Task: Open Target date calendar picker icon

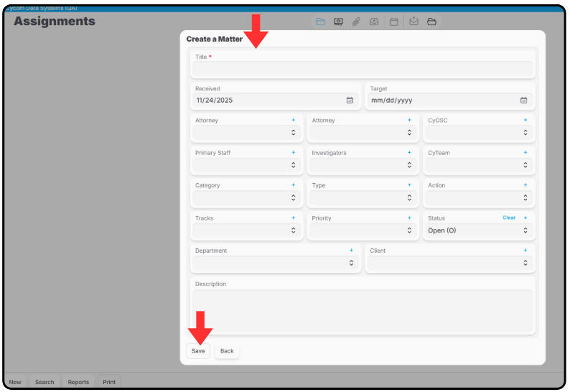Action: pos(523,101)
